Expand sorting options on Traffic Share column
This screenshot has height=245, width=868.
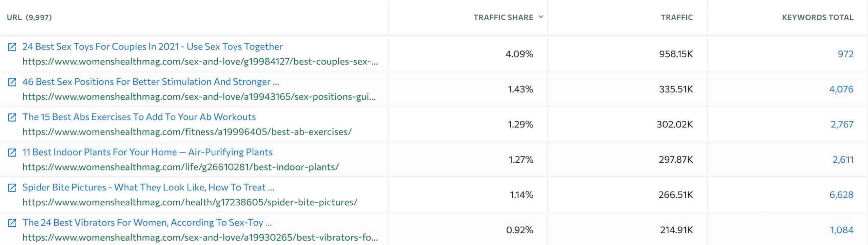point(540,16)
